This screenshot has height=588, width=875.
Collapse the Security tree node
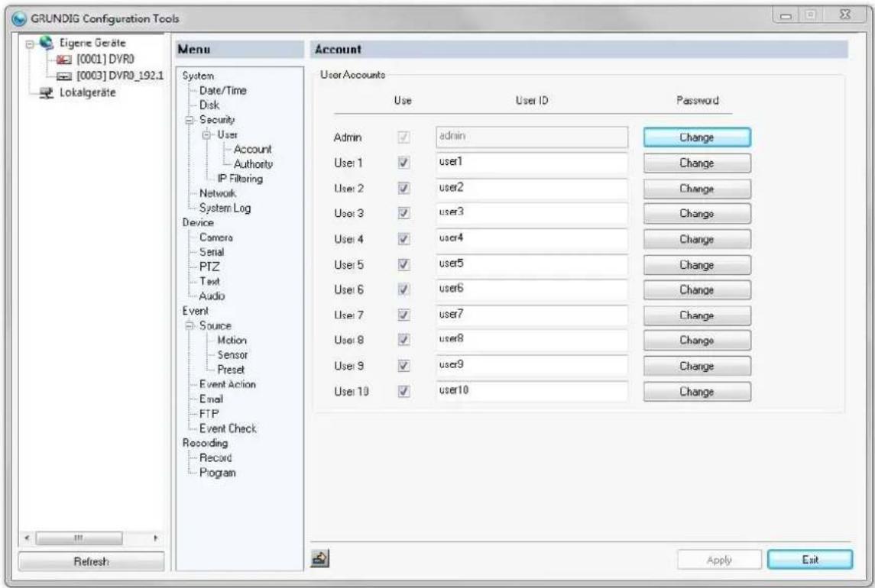[189, 120]
